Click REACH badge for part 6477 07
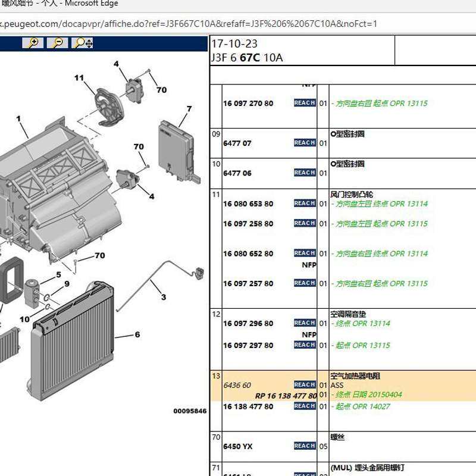This screenshot has width=476, height=476. coord(305,143)
